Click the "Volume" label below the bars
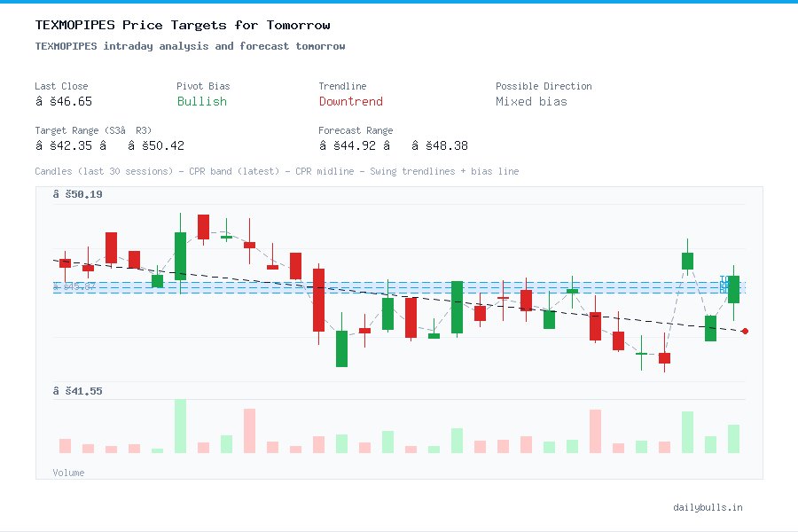 (x=68, y=473)
